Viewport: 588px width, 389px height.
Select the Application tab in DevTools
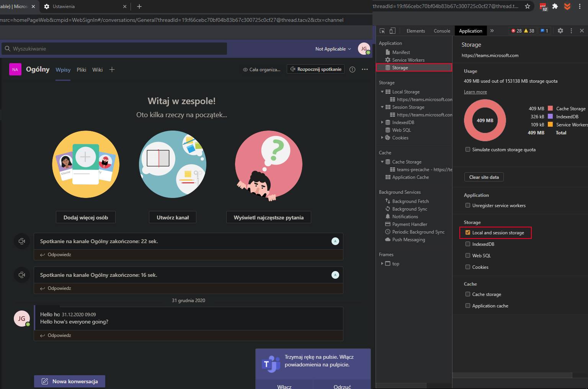click(x=470, y=31)
